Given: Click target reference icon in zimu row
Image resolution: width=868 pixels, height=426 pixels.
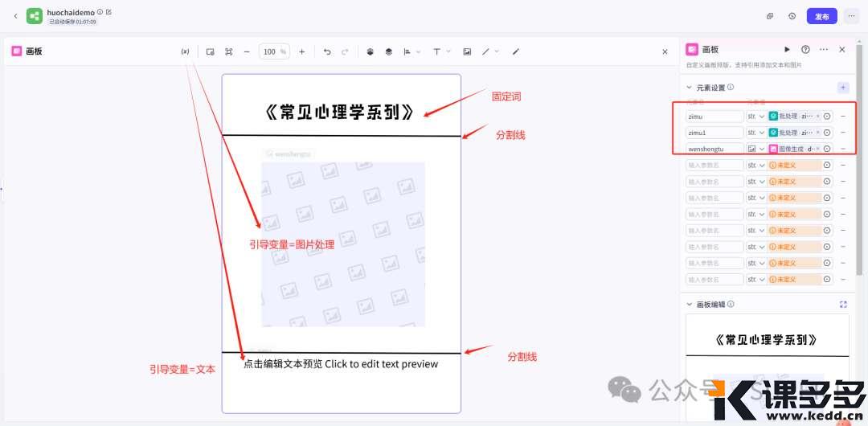Looking at the screenshot, I should [x=827, y=117].
